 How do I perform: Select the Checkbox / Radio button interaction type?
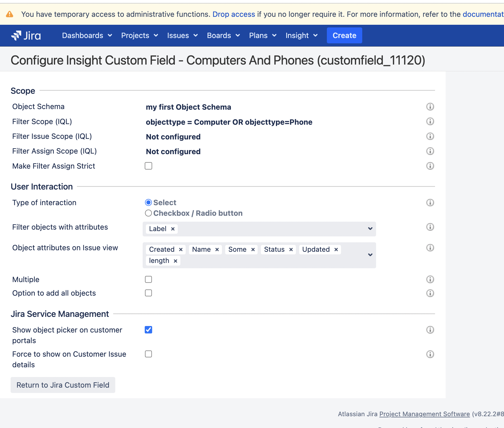click(x=149, y=213)
